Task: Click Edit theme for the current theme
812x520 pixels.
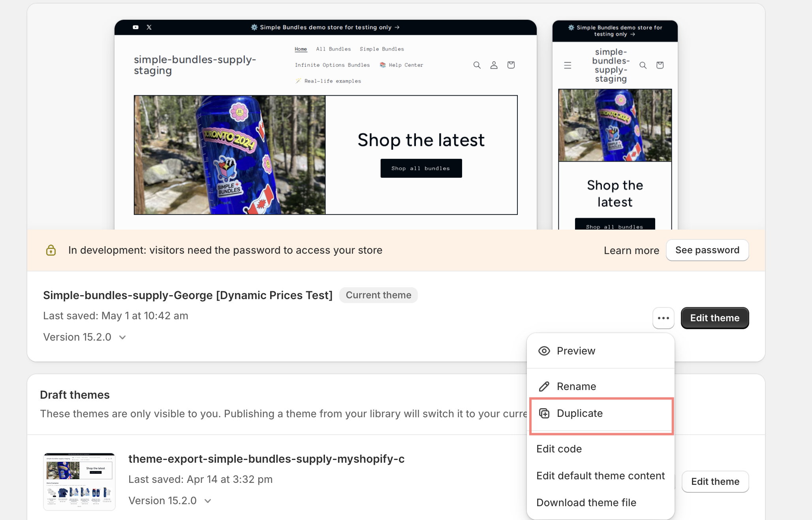Action: point(715,318)
